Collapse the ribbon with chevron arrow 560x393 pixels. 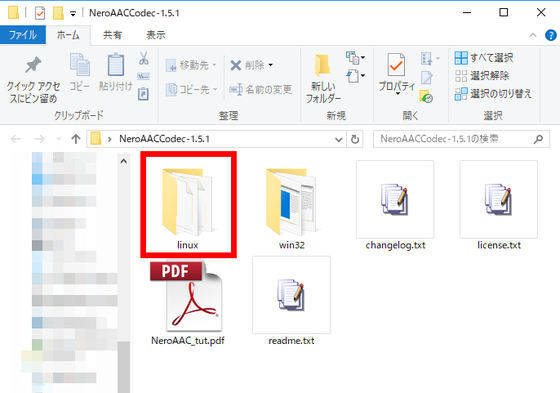click(x=532, y=35)
